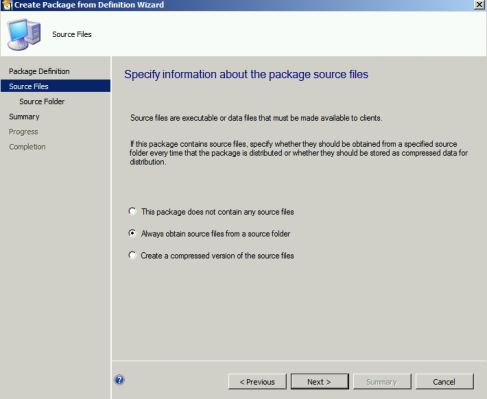
Task: Click the 'Source files are executable or data files' sentence
Action: tap(256, 118)
